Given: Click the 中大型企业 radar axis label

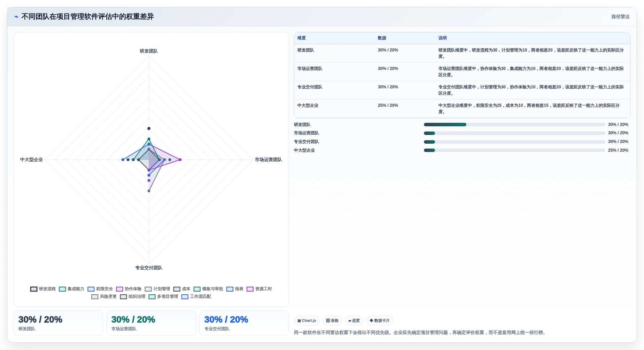Looking at the screenshot, I should pos(31,160).
